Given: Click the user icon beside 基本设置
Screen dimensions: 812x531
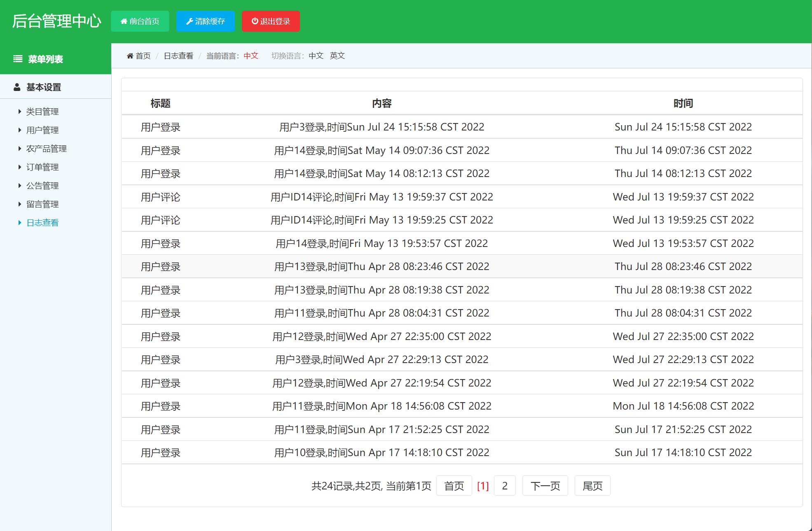Looking at the screenshot, I should coord(16,87).
